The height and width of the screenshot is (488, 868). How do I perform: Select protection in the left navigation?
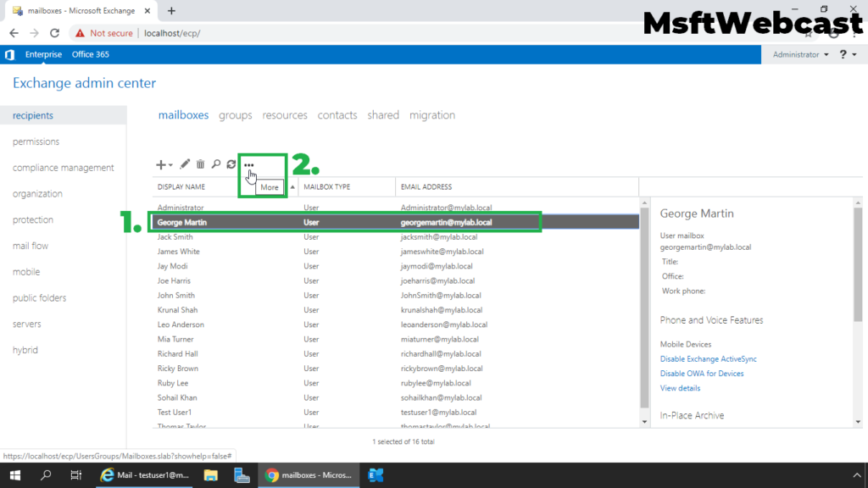pyautogui.click(x=33, y=219)
